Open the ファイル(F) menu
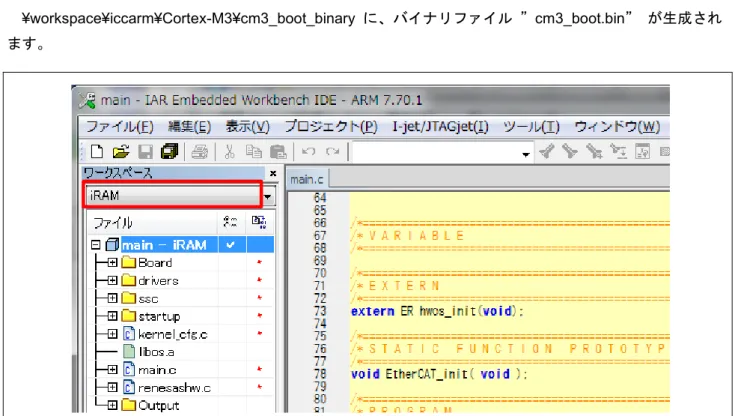735x416 pixels. 120,127
